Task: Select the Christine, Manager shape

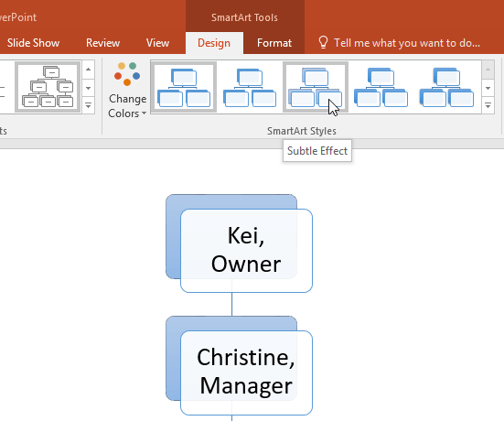Action: tap(246, 372)
